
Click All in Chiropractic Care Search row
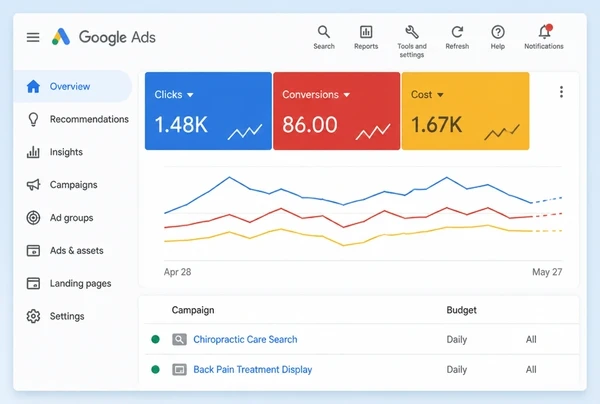(531, 339)
